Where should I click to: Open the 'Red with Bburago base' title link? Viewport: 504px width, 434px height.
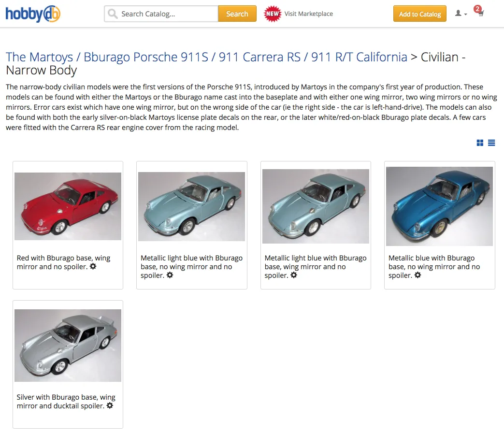pyautogui.click(x=63, y=262)
